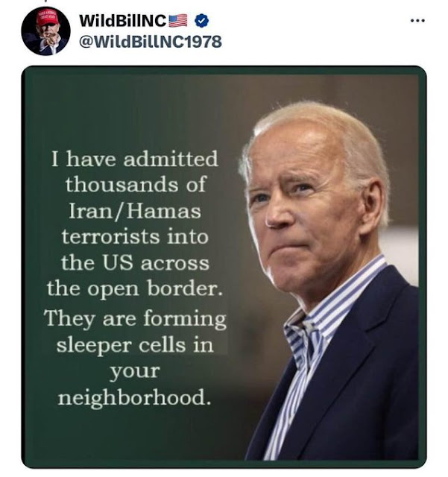
Task: Click the red cap inside the avatar
Action: 47,17
